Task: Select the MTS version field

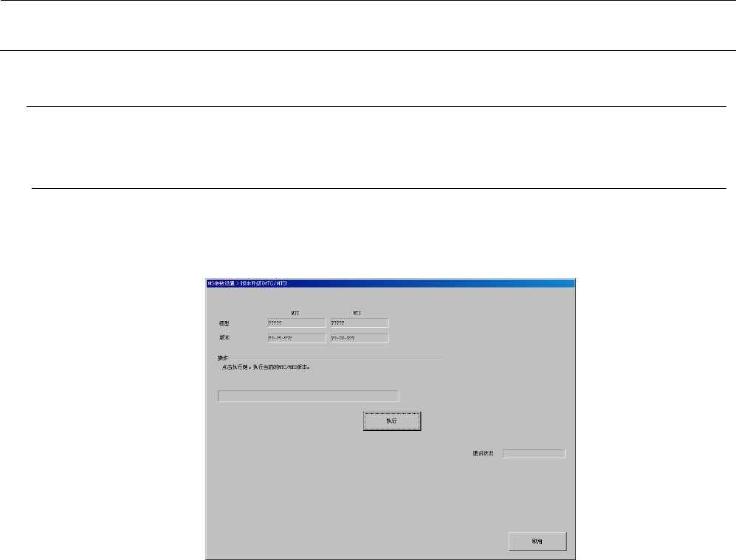Action: tap(360, 338)
